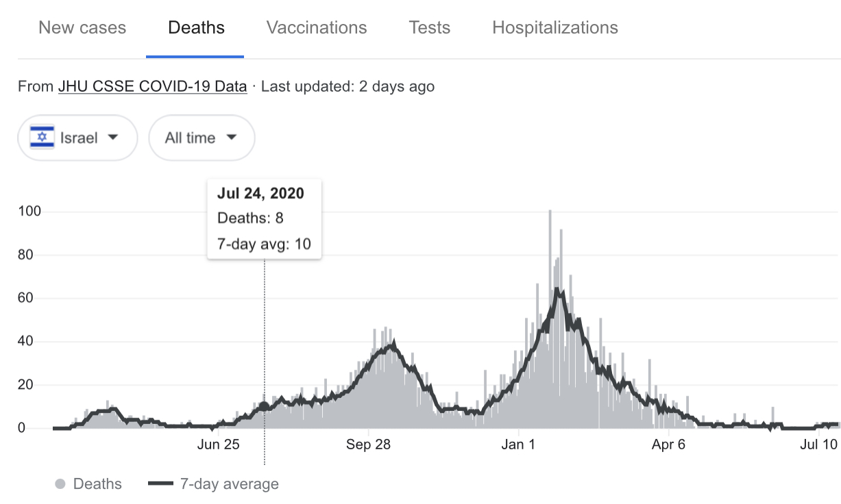
Task: Click the gray Deaths legend dot
Action: pos(60,484)
